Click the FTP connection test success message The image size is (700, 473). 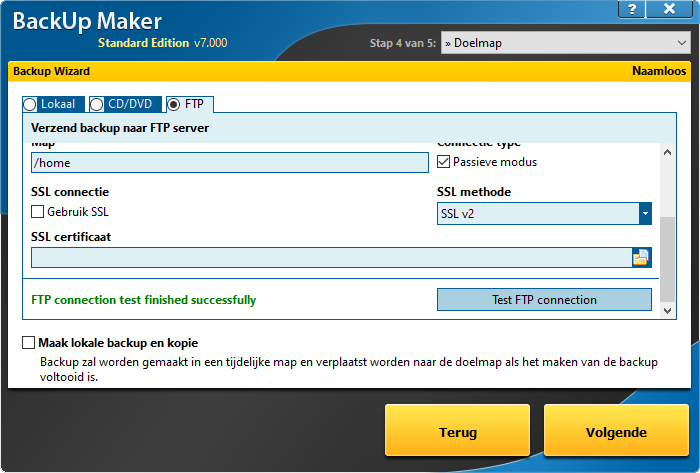coord(144,300)
